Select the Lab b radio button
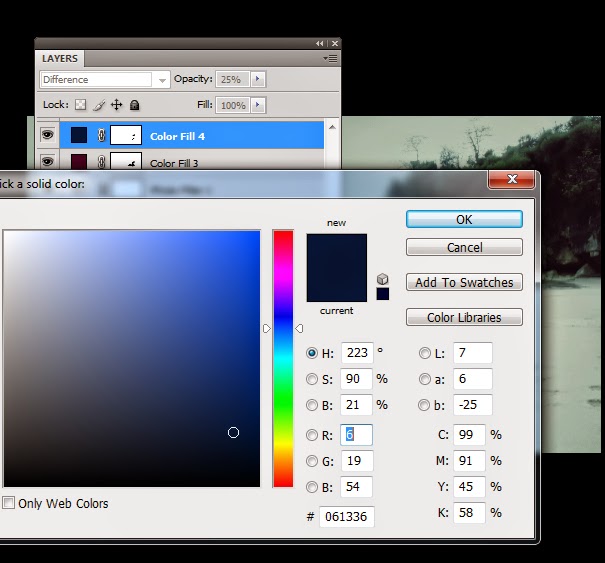This screenshot has height=563, width=605. tap(424, 405)
